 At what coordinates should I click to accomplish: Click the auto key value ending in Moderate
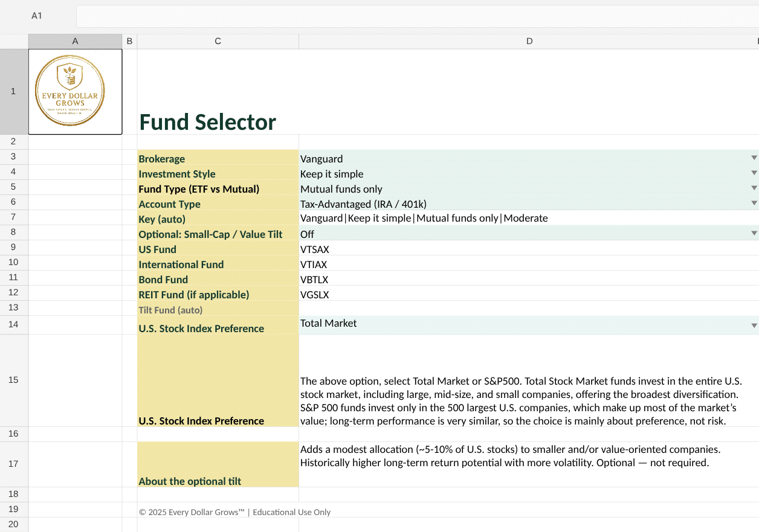[424, 218]
